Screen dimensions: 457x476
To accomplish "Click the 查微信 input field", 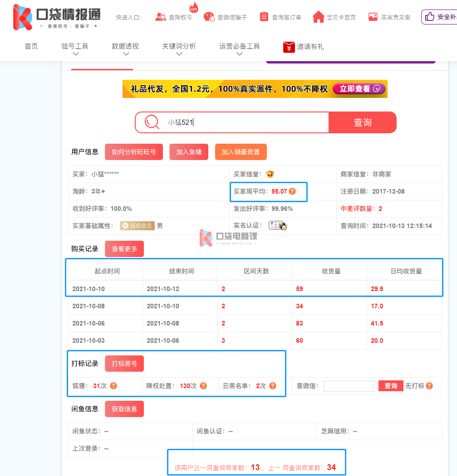I will coord(349,386).
